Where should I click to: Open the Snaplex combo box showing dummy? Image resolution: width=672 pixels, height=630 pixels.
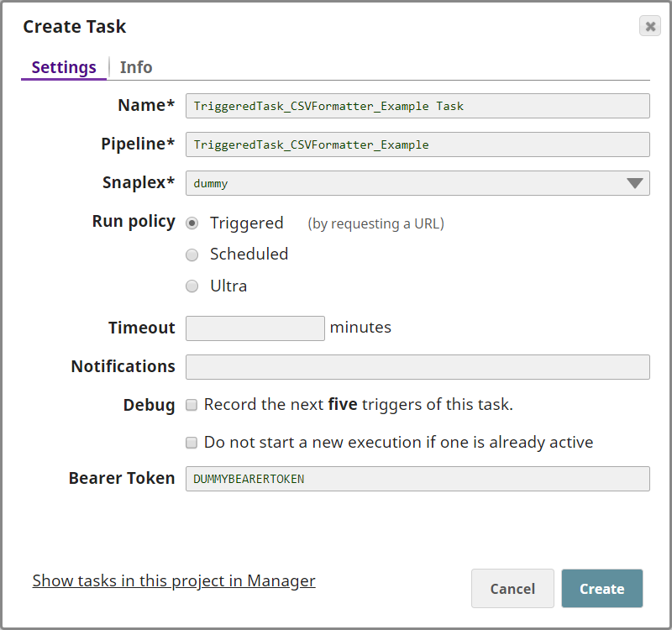403,183
